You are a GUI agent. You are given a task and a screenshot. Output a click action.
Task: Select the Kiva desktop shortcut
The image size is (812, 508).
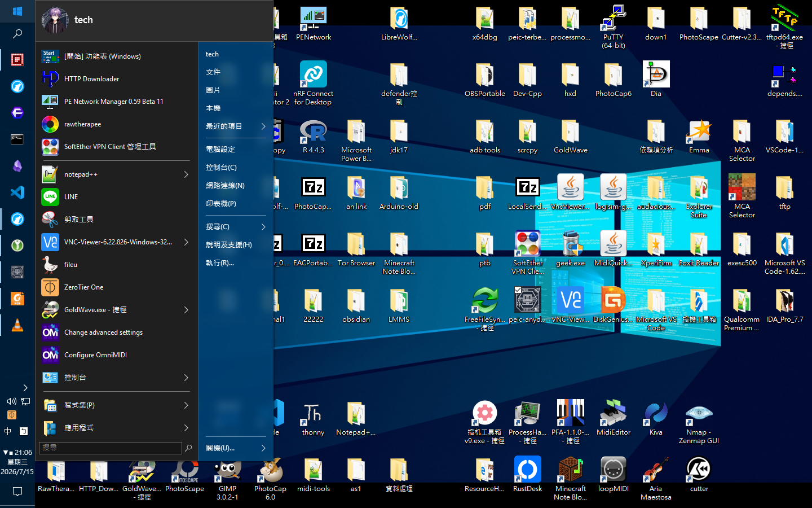656,418
